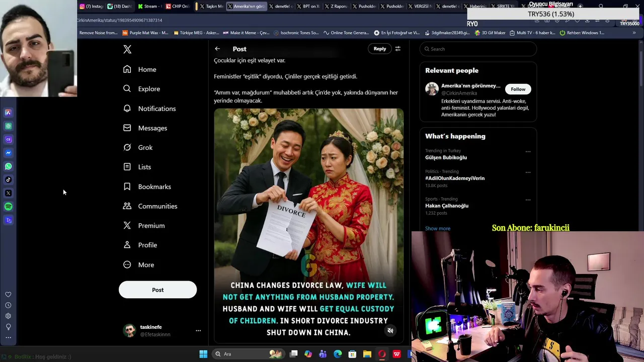Open Premium in the X sidebar
644x362 pixels.
pos(144,226)
